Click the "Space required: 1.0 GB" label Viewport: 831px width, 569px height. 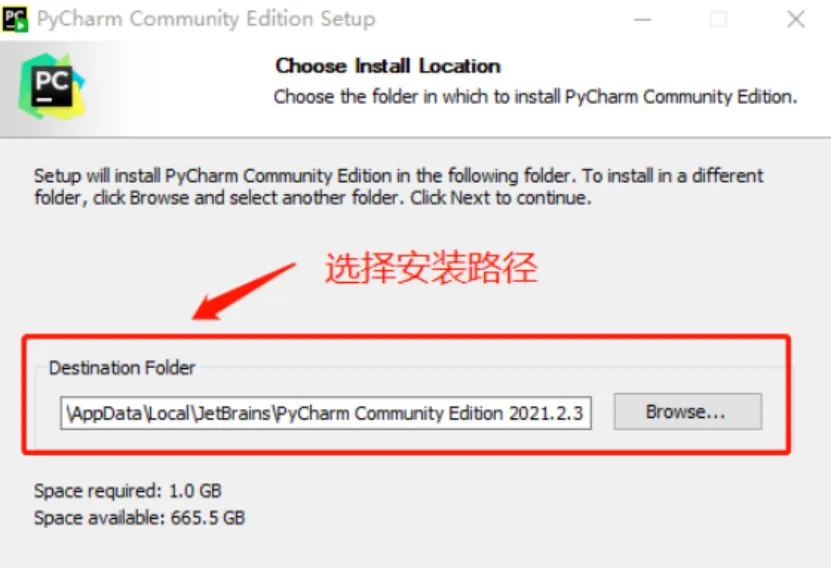click(x=128, y=491)
